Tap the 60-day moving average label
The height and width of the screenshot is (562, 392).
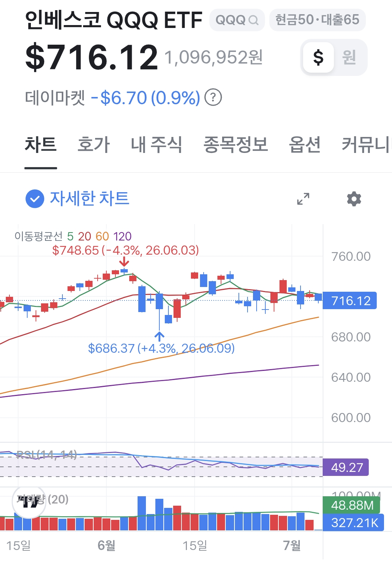coord(102,236)
